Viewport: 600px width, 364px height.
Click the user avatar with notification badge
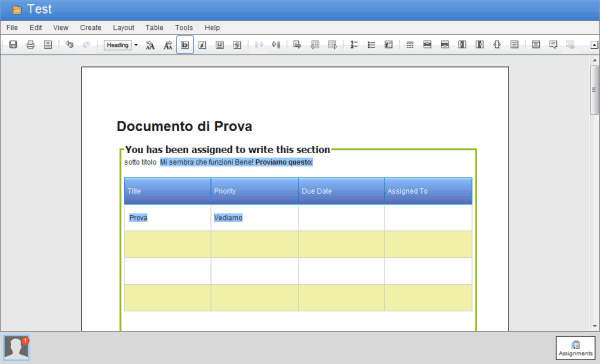(x=16, y=348)
